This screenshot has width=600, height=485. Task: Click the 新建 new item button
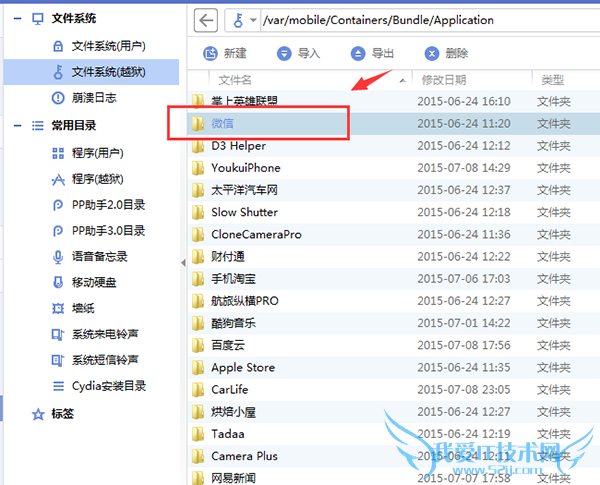(x=225, y=53)
